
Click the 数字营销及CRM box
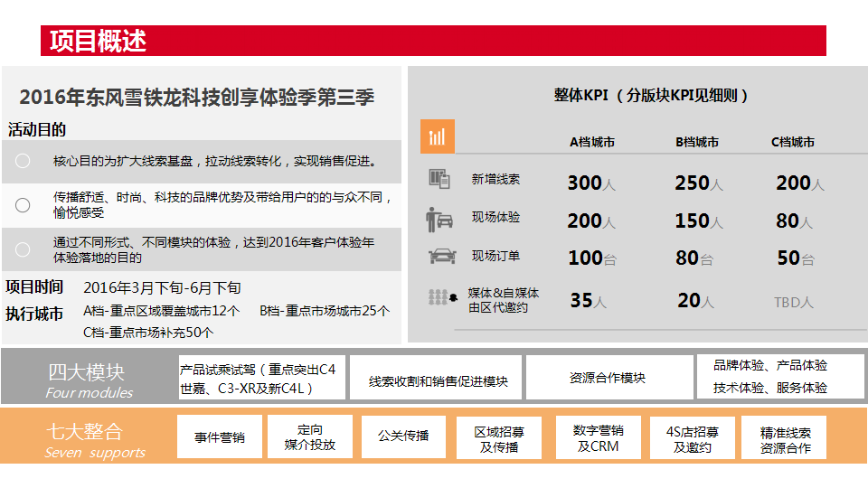point(599,437)
